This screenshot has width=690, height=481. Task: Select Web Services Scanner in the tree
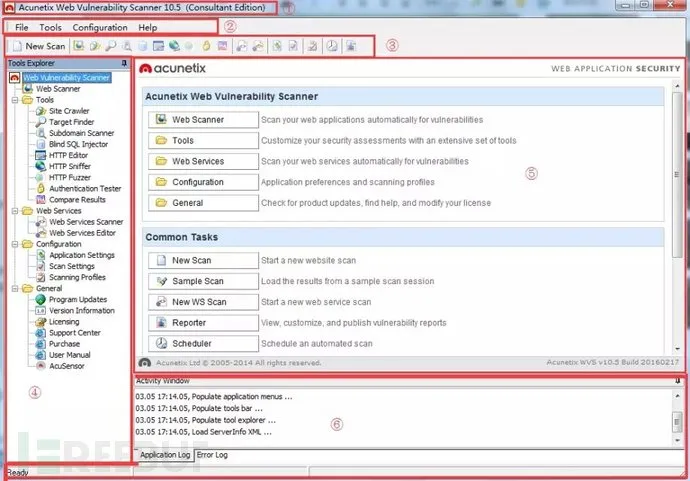86,222
